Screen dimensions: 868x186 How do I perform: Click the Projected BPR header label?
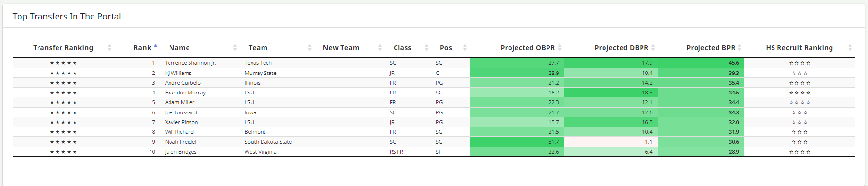pyautogui.click(x=711, y=48)
